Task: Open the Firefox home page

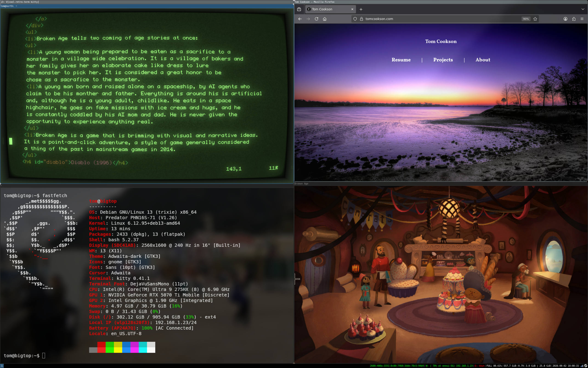Action: tap(325, 19)
